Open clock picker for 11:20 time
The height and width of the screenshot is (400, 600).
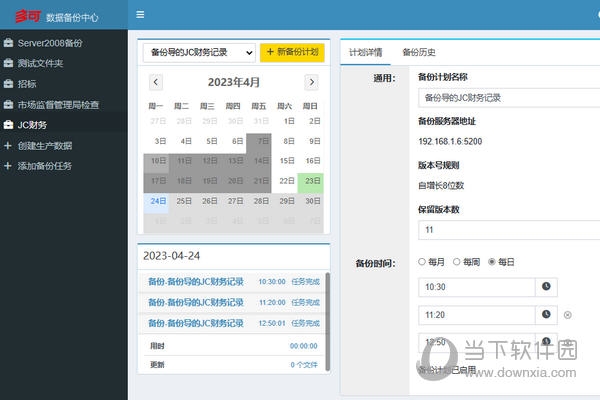pyautogui.click(x=546, y=315)
